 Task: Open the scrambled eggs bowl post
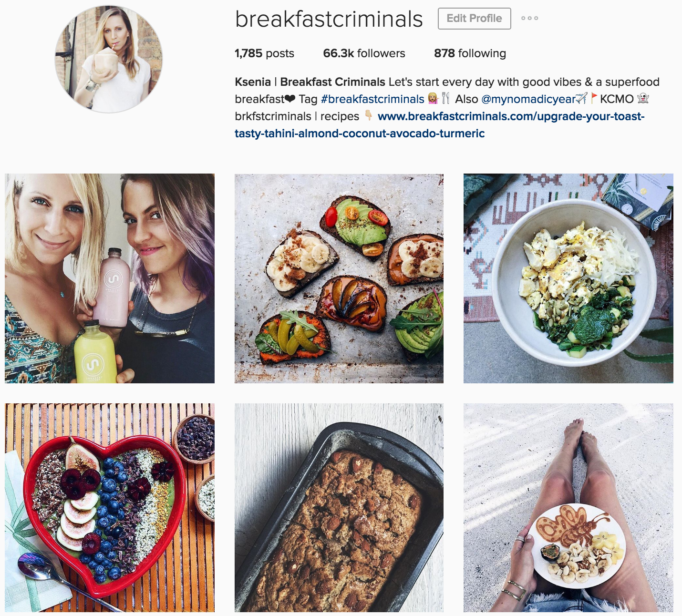point(568,278)
